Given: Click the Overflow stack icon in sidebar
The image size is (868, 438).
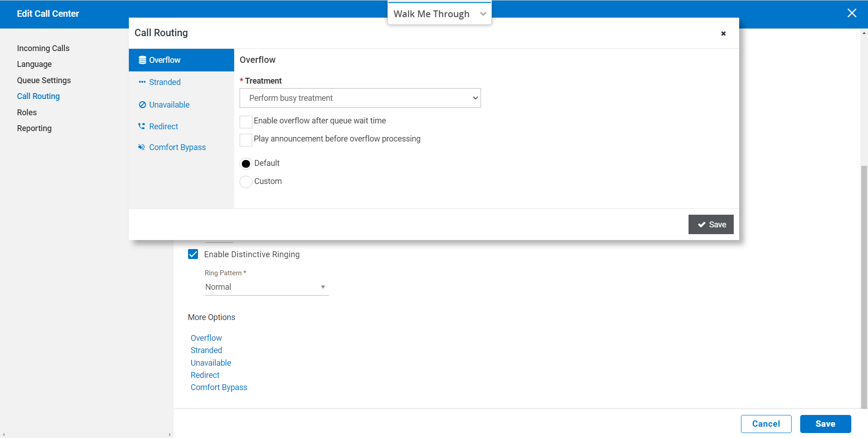Looking at the screenshot, I should coord(142,60).
